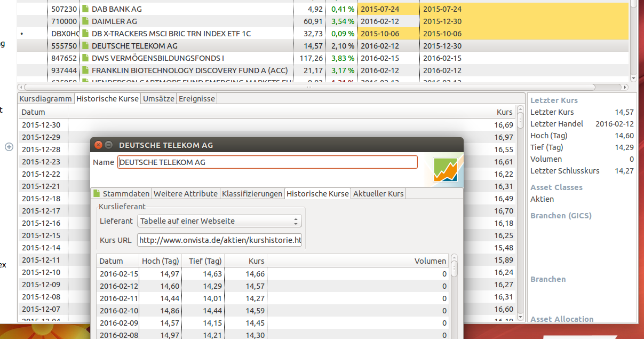Viewport: 644px width, 339px height.
Task: Select the 2016-02-09 row in dialog table
Action: [273, 323]
